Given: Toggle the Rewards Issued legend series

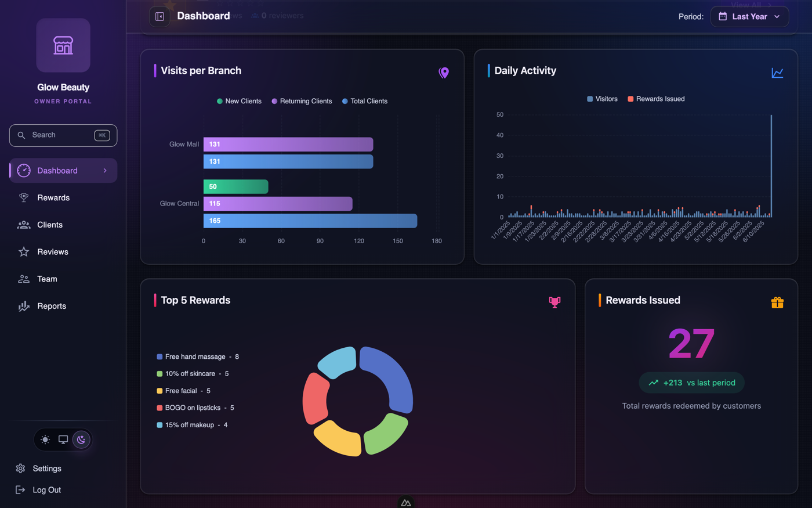Looking at the screenshot, I should [656, 99].
